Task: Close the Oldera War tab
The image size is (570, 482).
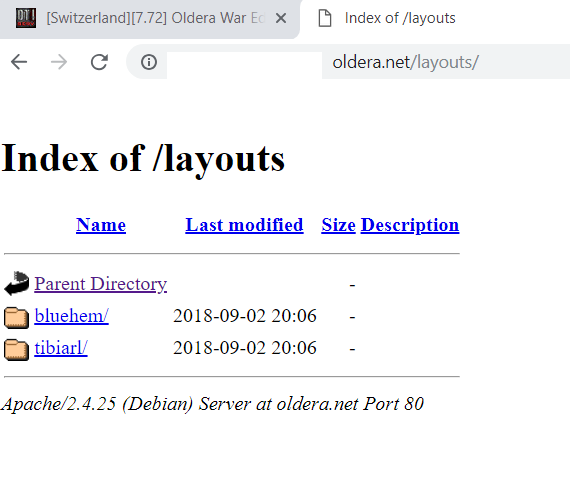Action: click(281, 18)
